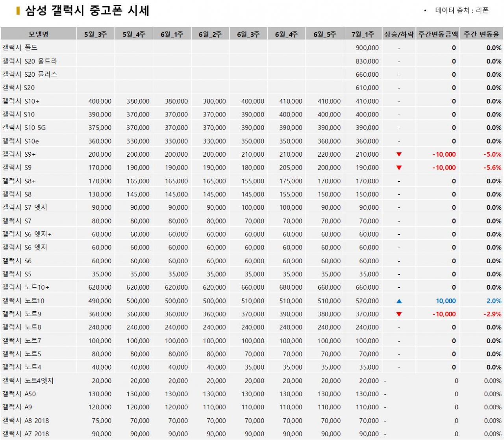Viewport: 504px width, 440px height.
Task: Click the 5월_4주 column header
Action: coord(134,34)
